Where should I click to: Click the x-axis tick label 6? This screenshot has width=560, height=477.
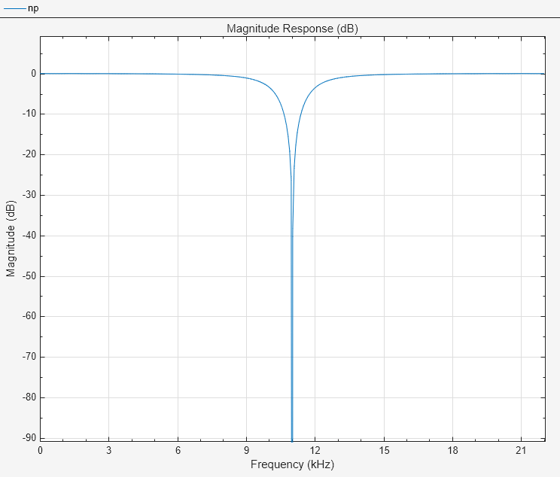[x=178, y=451]
